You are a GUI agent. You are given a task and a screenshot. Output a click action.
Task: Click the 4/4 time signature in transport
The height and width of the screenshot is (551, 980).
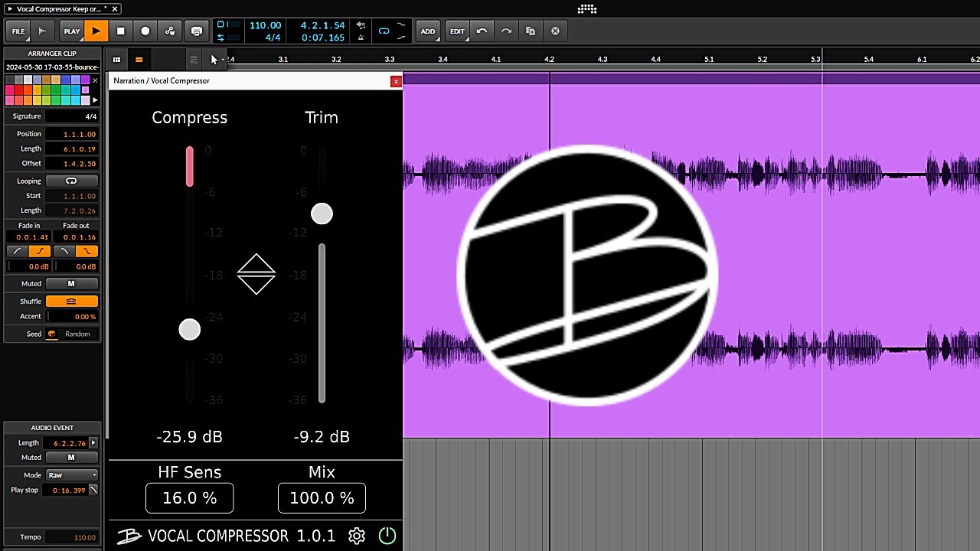(x=273, y=37)
